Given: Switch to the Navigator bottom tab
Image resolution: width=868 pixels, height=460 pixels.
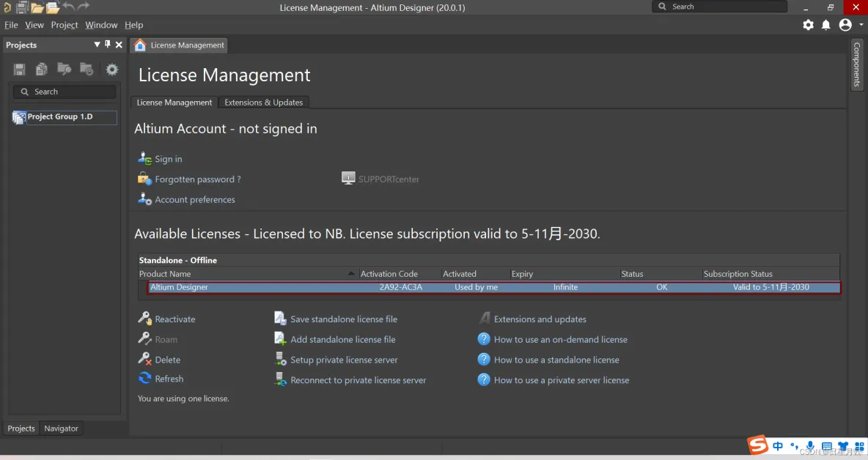Looking at the screenshot, I should [61, 429].
